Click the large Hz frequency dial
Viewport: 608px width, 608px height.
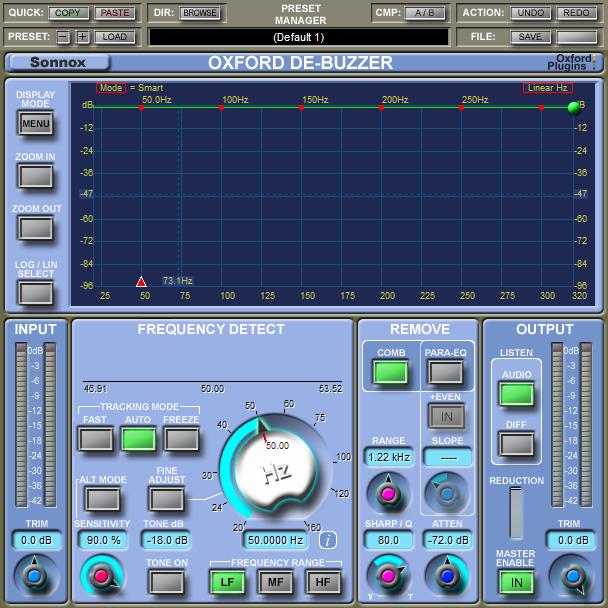click(276, 469)
